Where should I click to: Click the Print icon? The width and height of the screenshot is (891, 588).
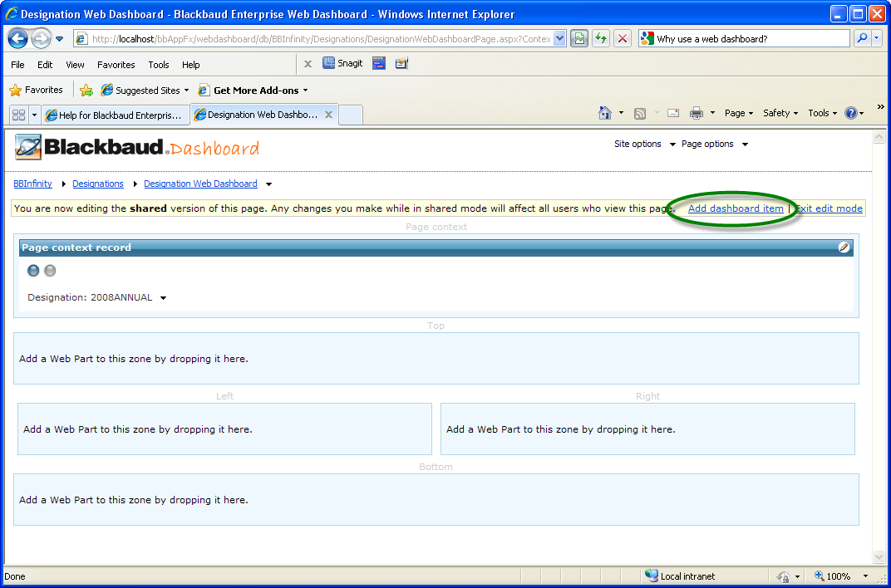[x=697, y=114]
